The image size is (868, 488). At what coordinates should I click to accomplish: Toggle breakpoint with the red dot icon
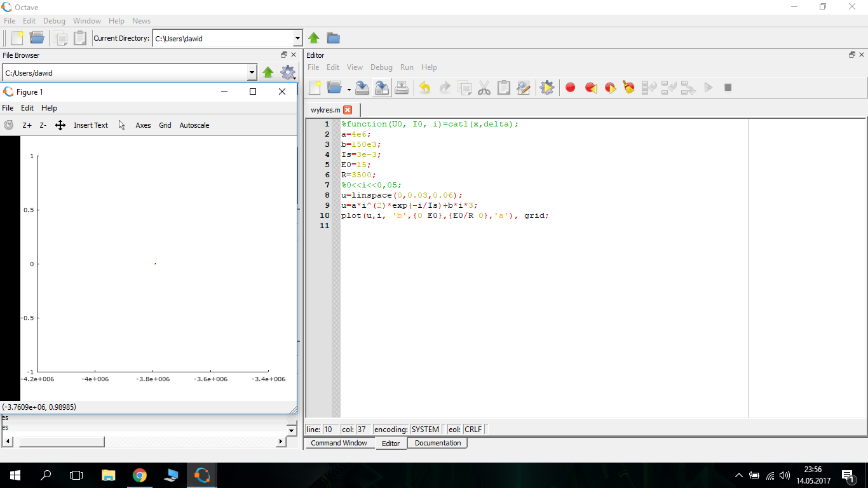571,88
